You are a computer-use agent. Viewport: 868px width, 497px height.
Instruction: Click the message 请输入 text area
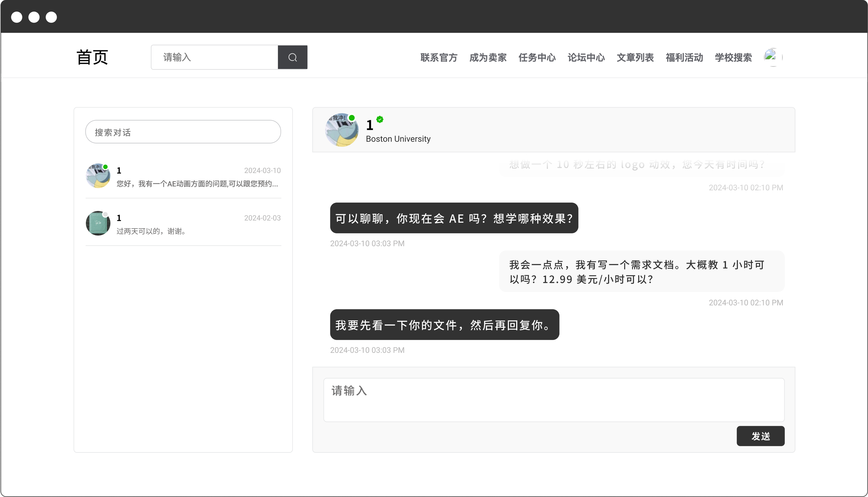point(554,400)
